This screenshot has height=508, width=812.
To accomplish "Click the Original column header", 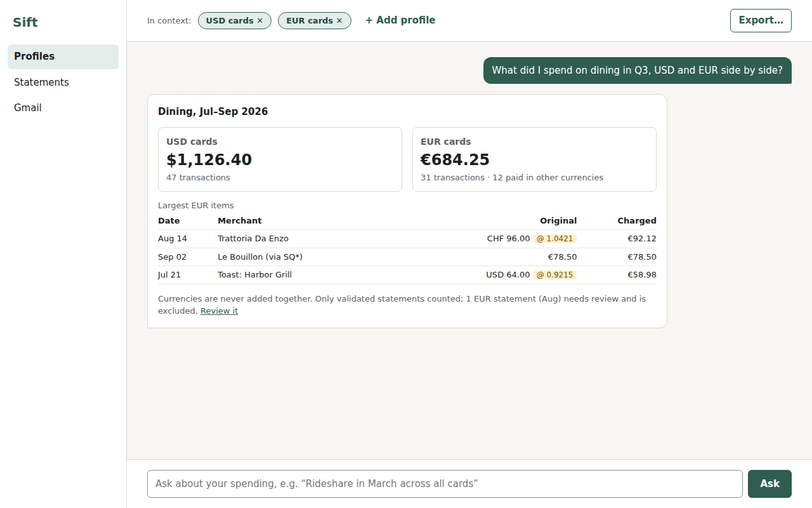I will click(558, 221).
